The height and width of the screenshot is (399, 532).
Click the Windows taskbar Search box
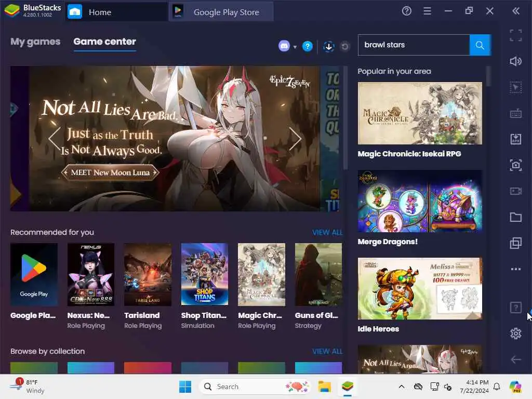[255, 387]
